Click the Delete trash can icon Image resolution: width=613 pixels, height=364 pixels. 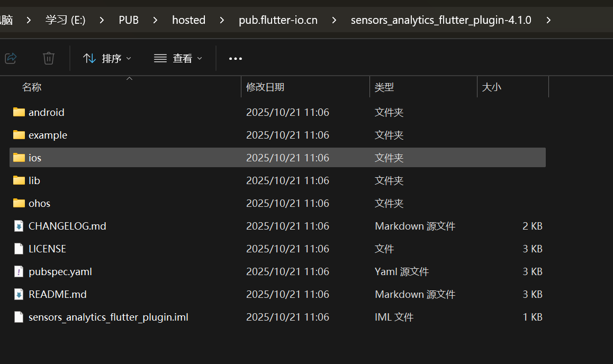tap(49, 59)
